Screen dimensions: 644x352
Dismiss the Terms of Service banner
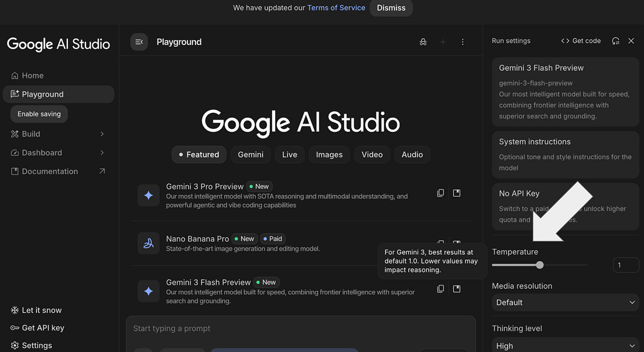coord(391,8)
